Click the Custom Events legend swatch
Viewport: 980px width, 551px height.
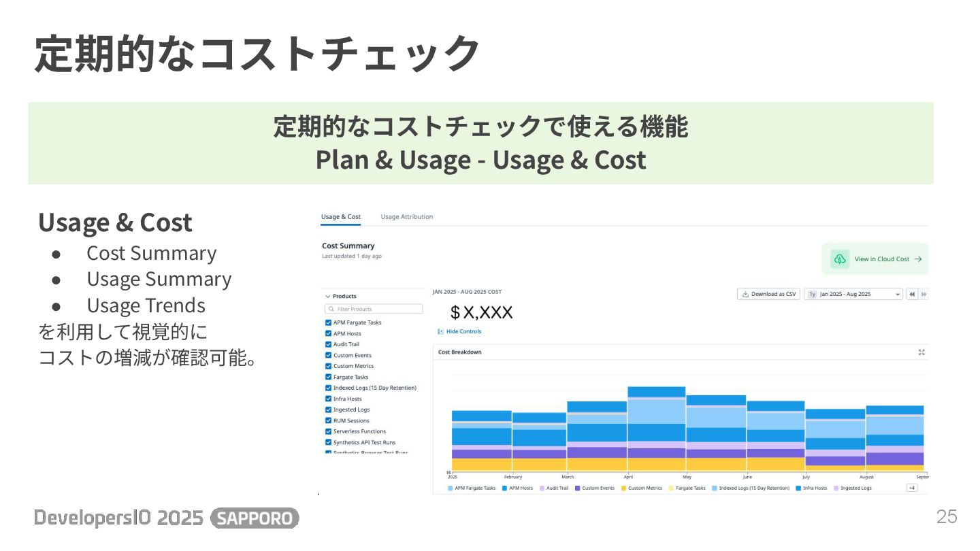(578, 488)
